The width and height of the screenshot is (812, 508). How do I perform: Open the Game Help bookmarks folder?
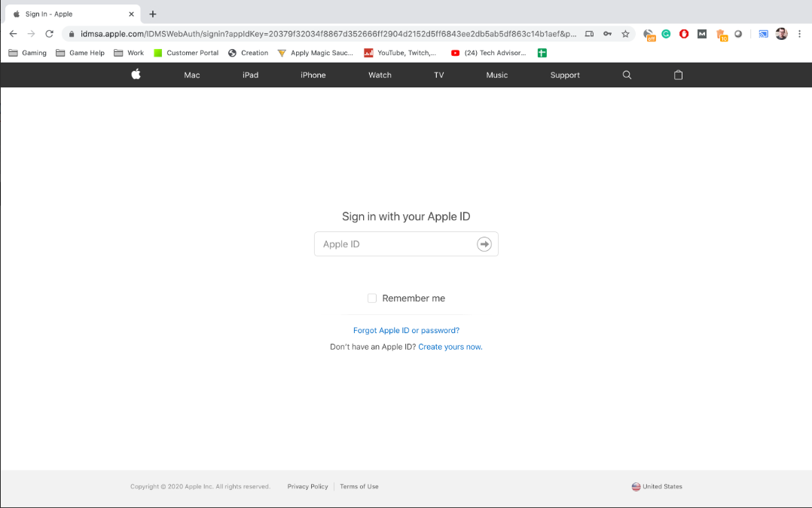coord(81,53)
